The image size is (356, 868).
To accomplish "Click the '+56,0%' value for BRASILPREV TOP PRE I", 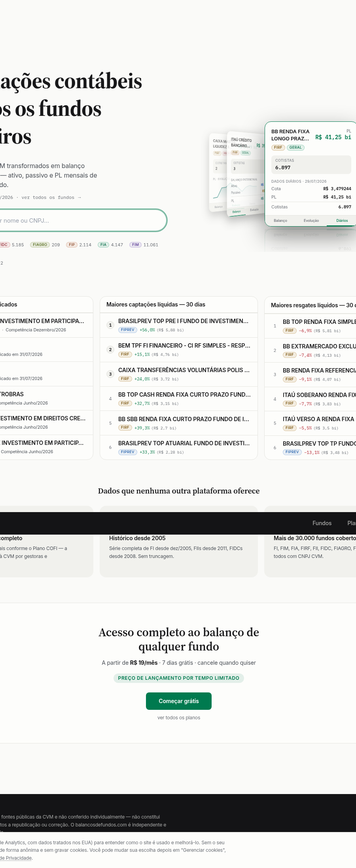I will (147, 330).
